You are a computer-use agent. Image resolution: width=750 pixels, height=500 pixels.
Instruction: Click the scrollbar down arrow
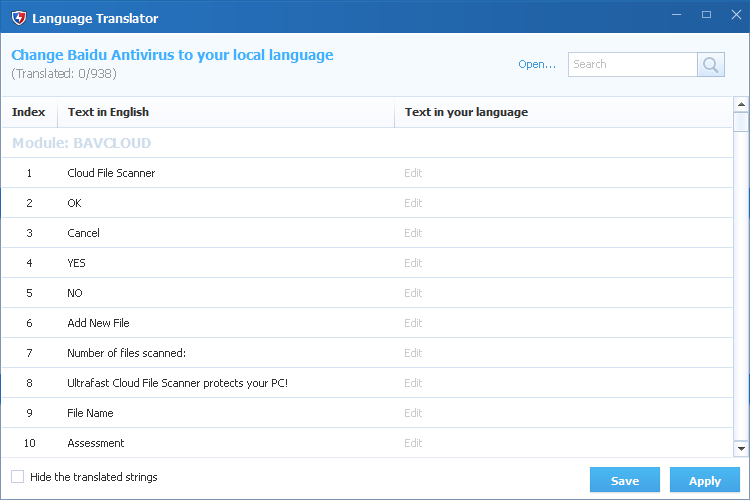tap(741, 448)
